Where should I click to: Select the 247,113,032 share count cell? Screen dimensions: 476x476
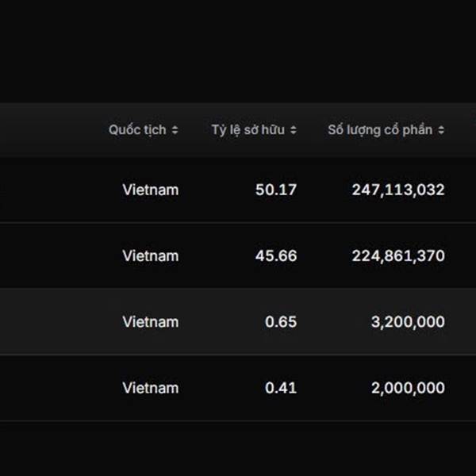pos(398,190)
